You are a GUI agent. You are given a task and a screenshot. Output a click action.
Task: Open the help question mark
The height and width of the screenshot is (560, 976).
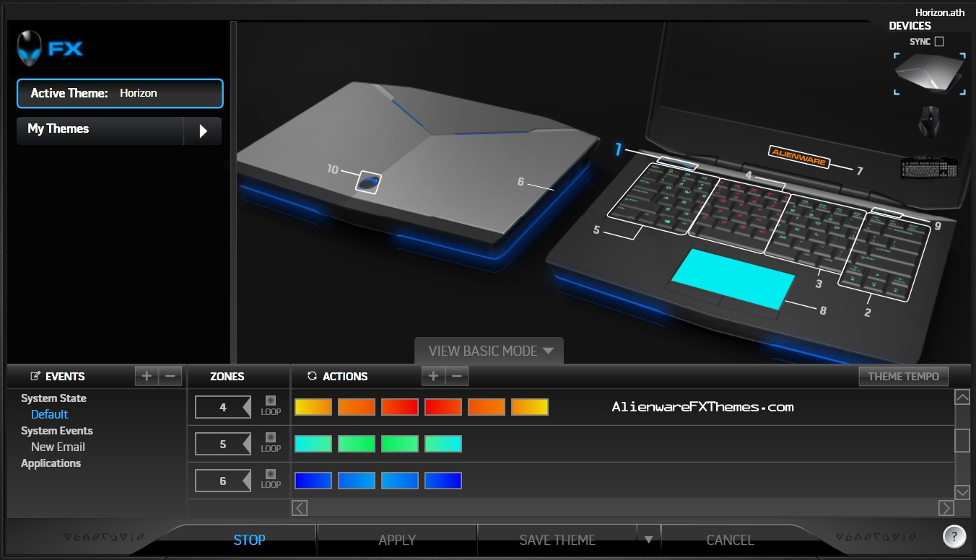click(954, 536)
